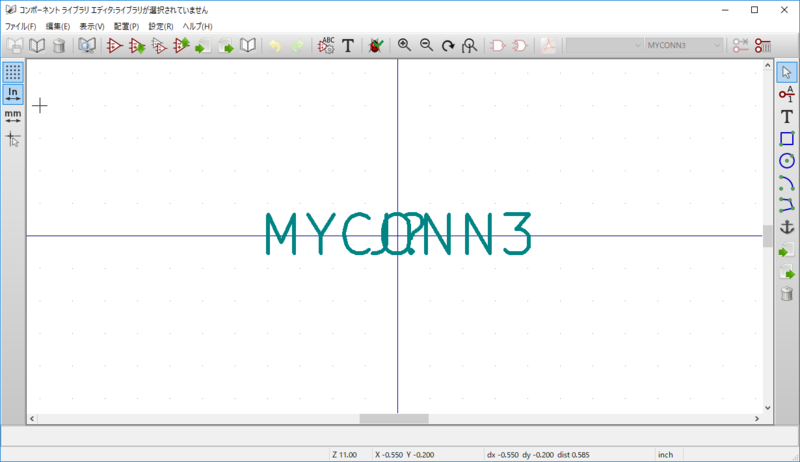
Task: Open the ファイル(F) menu
Action: click(20, 26)
